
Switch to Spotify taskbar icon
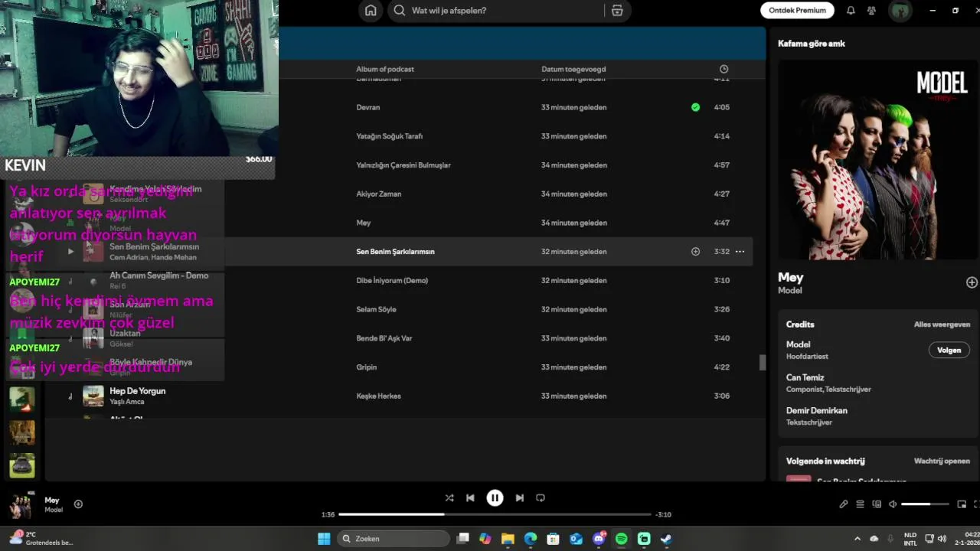[621, 539]
